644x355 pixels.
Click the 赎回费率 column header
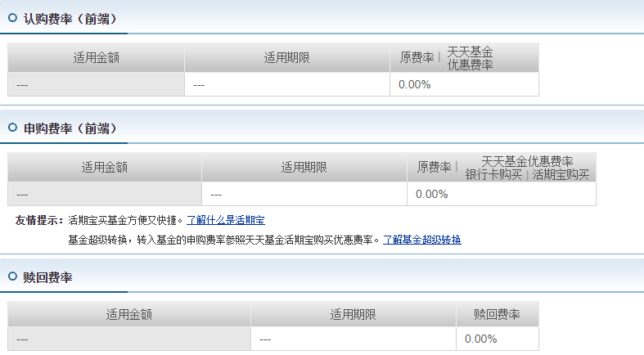(x=497, y=315)
